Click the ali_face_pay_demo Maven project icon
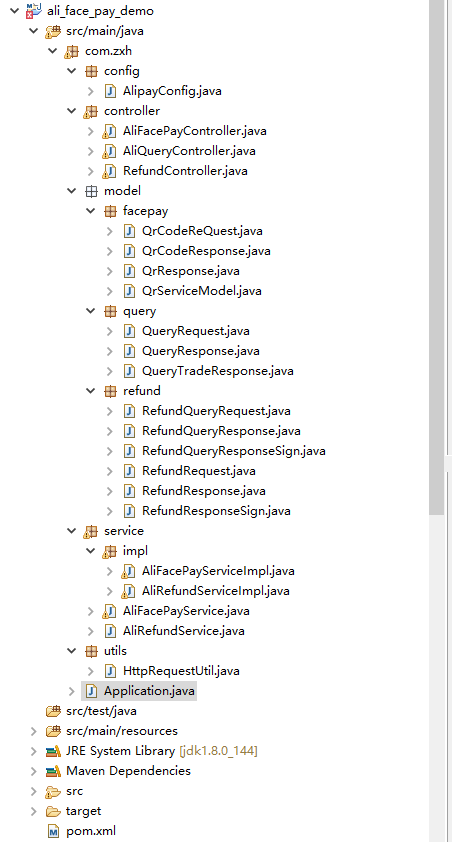The width and height of the screenshot is (452, 842). (34, 11)
